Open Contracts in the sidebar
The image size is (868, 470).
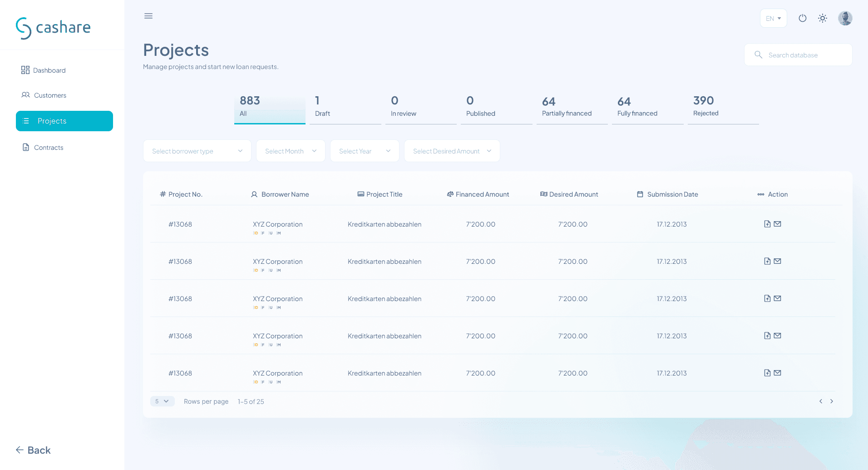pos(43,147)
